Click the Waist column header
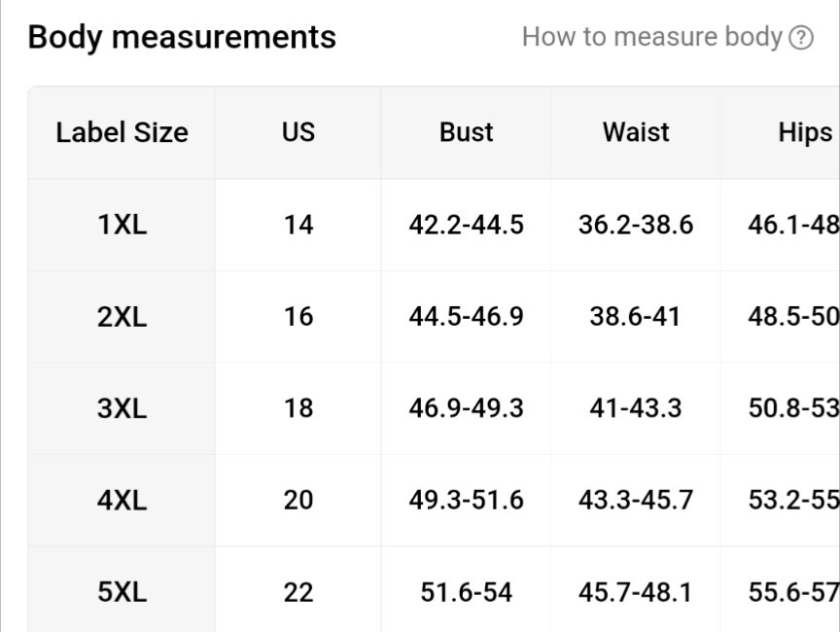 636,132
